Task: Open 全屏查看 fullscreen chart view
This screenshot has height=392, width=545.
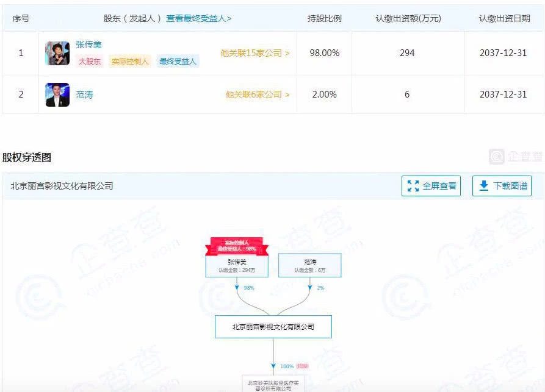Action: pos(431,186)
